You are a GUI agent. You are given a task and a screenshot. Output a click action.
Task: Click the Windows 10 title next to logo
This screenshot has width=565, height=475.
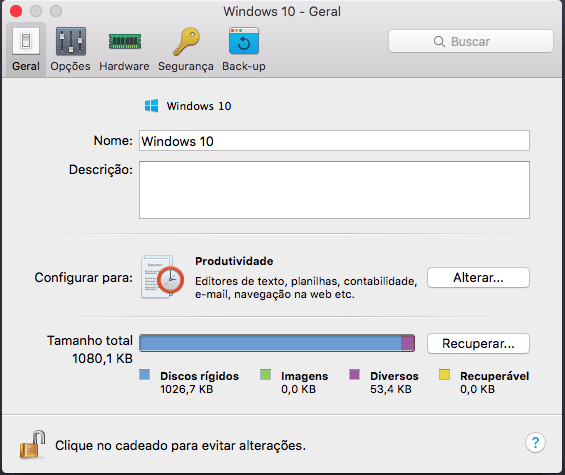[199, 106]
